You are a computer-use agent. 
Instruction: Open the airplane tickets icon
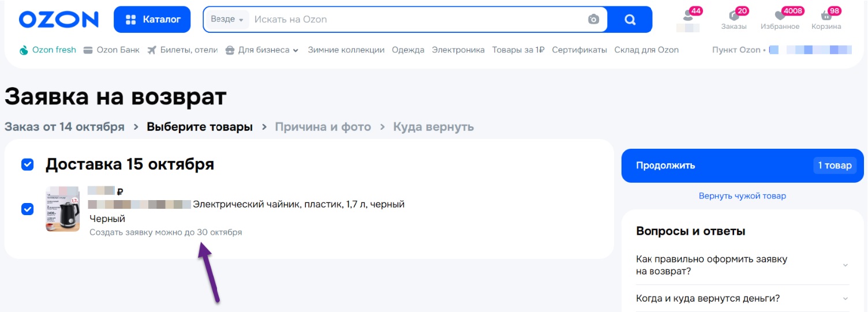click(x=152, y=51)
